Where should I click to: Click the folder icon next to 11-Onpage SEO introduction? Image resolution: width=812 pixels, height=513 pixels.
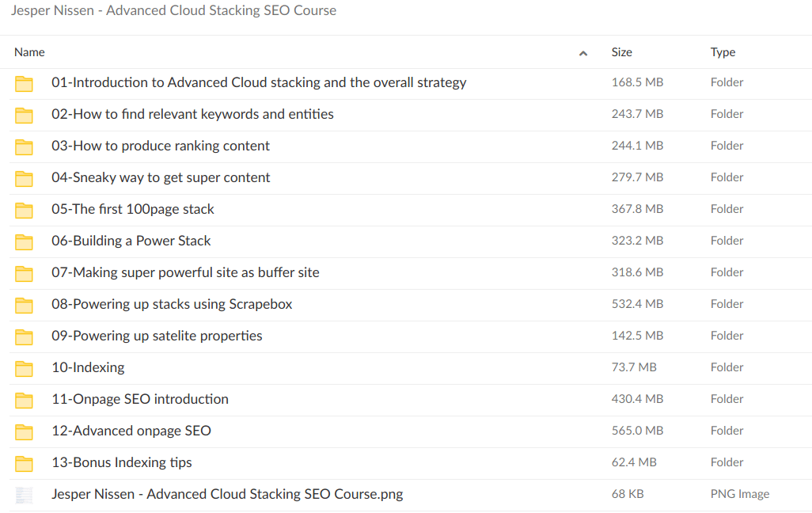click(24, 399)
